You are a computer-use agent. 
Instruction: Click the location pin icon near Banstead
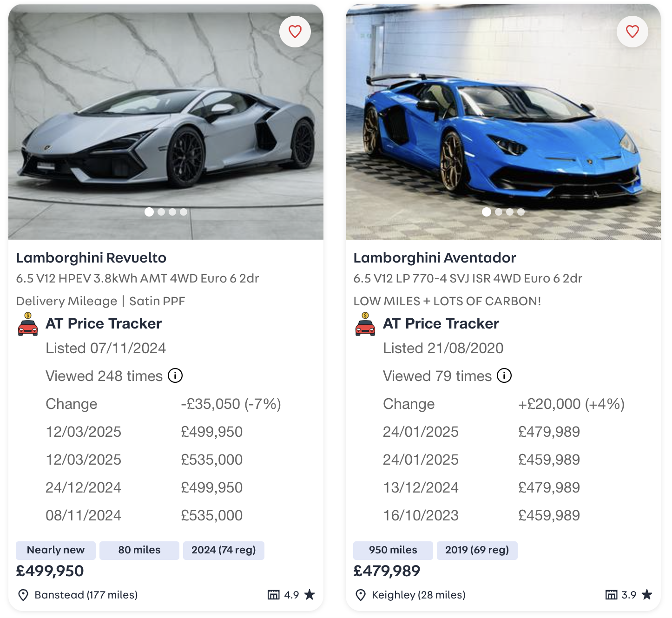coord(23,595)
